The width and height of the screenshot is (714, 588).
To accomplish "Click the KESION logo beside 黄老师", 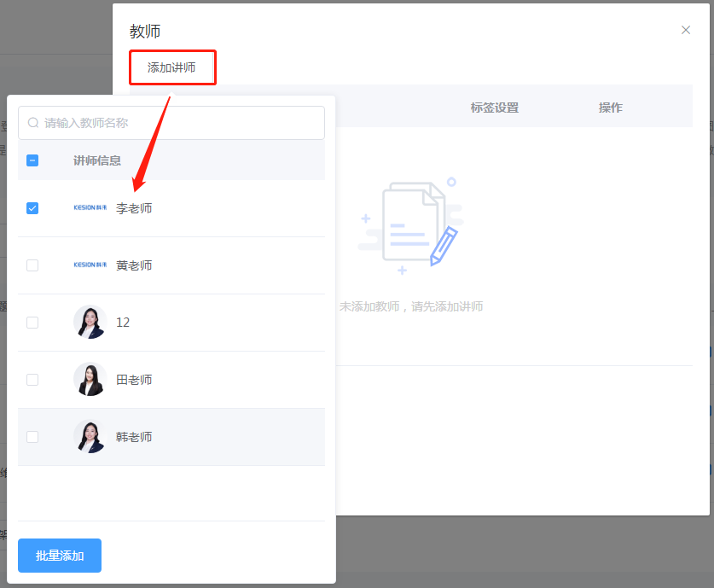I will click(90, 265).
